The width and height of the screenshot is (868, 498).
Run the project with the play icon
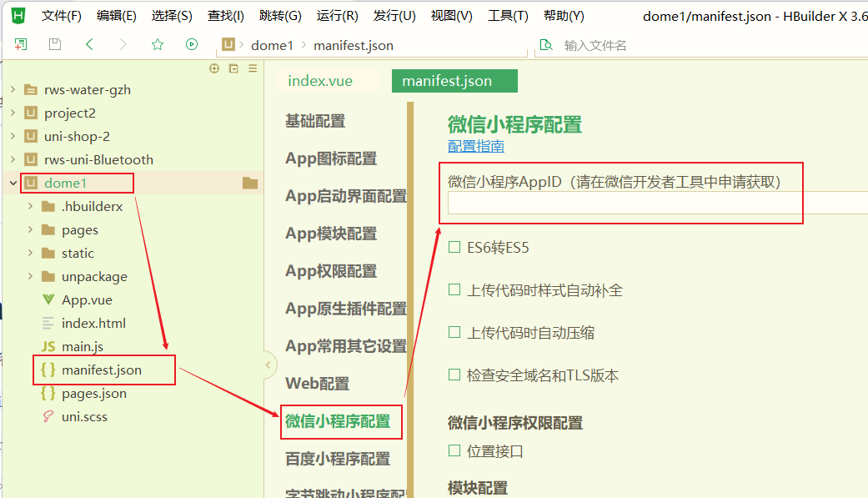coord(192,44)
